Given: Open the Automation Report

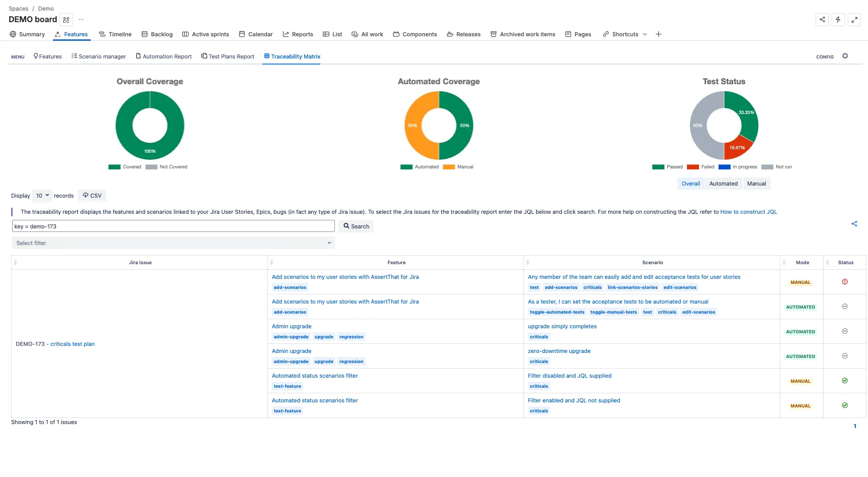Looking at the screenshot, I should pyautogui.click(x=163, y=56).
